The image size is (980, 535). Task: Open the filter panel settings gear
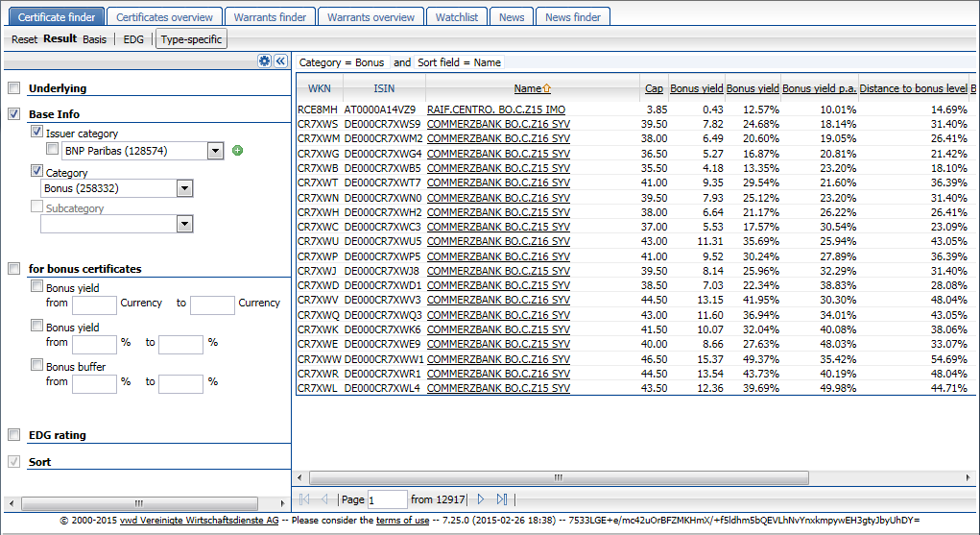tap(265, 61)
